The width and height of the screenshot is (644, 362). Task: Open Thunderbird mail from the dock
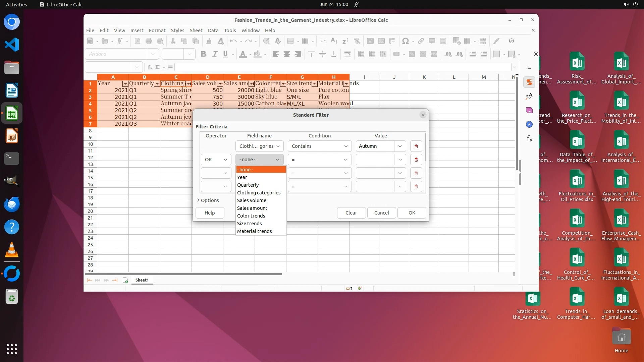tap(12, 204)
